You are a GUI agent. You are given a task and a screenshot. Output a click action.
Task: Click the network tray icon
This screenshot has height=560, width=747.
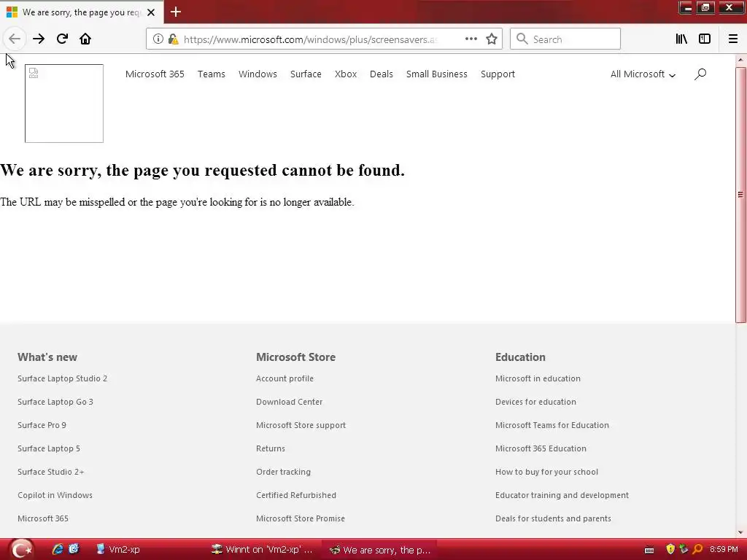pos(684,550)
